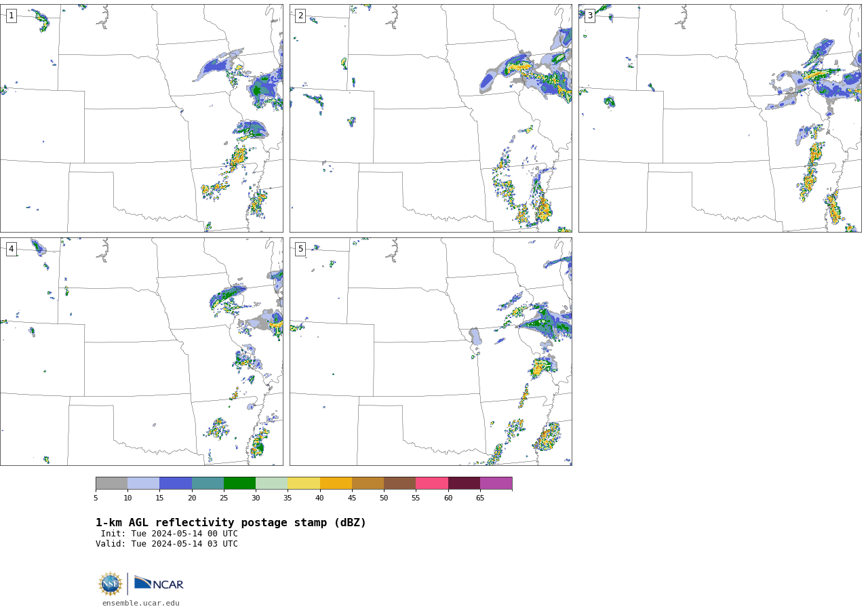Image resolution: width=868 pixels, height=611 pixels.
Task: Click the ensemble.ucar.edu text
Action: pos(141,603)
